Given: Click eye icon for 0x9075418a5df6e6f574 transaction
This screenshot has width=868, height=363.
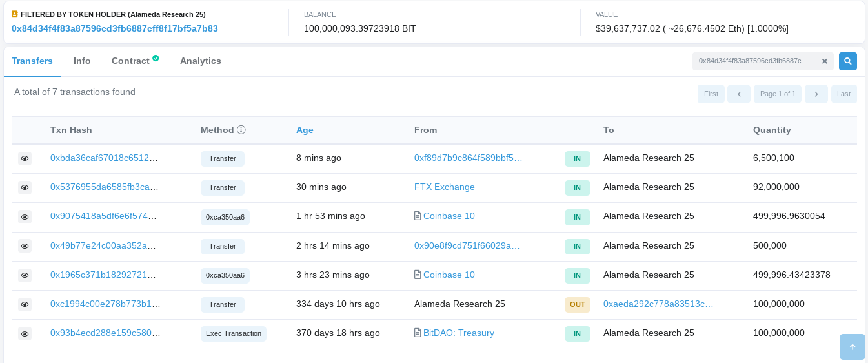Looking at the screenshot, I should click(25, 216).
